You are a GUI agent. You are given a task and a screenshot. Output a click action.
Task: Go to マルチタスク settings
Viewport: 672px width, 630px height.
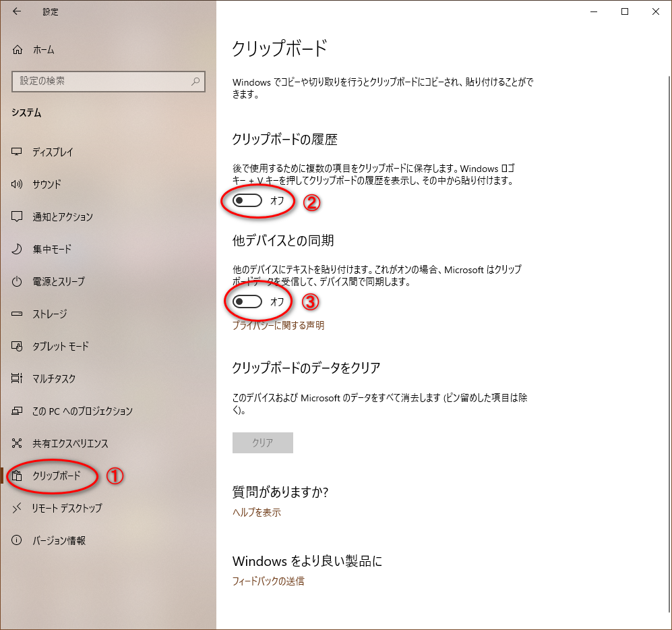click(54, 379)
